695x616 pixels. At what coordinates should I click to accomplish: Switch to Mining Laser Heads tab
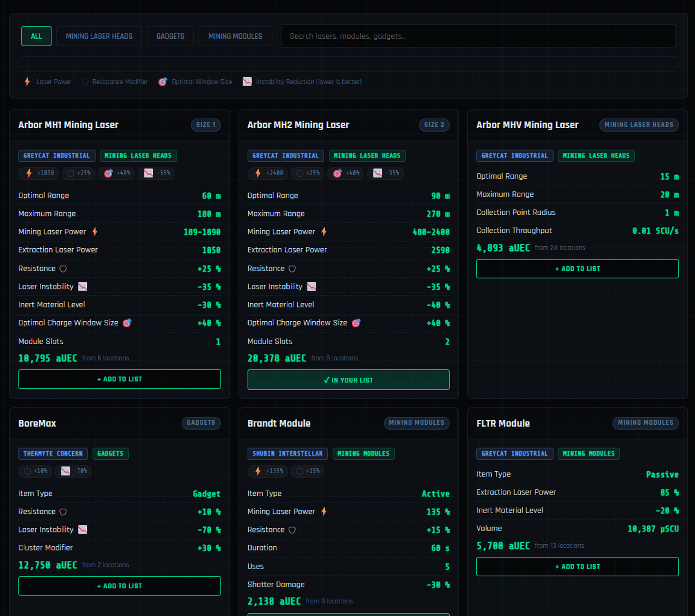tap(99, 36)
